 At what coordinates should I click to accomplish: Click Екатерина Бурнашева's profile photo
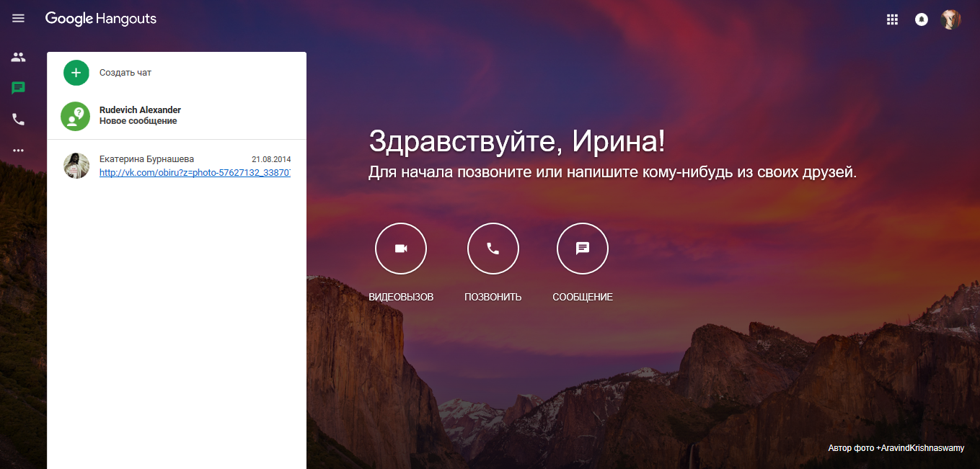[x=76, y=165]
